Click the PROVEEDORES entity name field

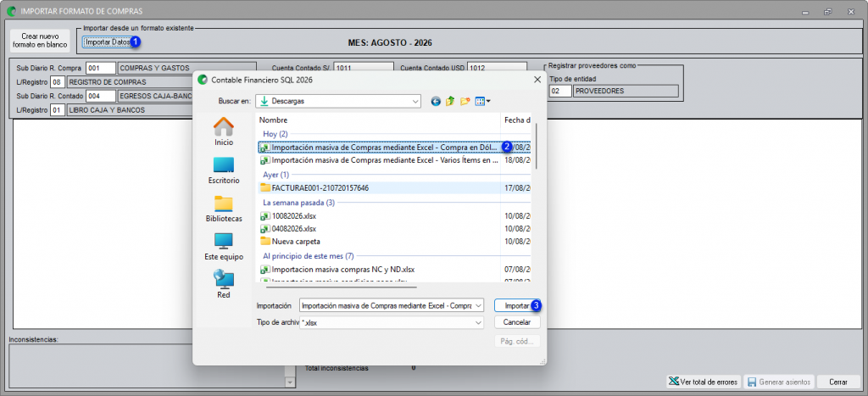(x=626, y=91)
